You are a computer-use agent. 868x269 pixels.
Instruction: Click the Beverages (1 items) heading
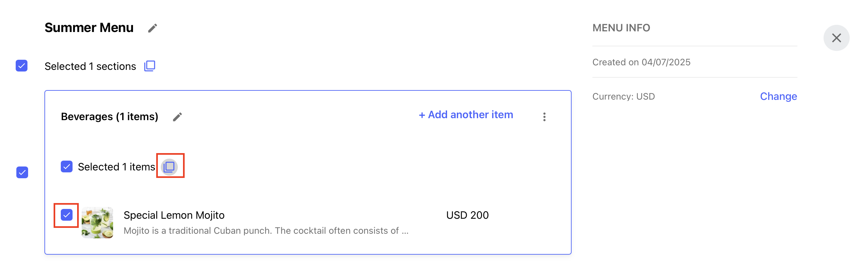pos(109,117)
